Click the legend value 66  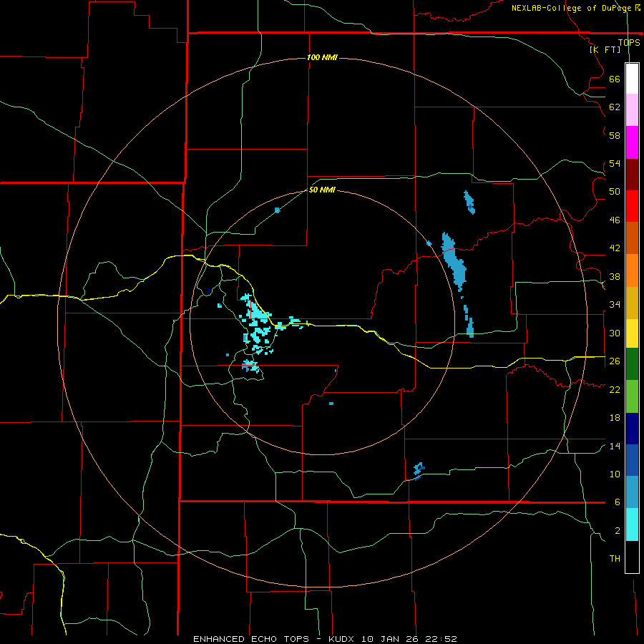(615, 79)
